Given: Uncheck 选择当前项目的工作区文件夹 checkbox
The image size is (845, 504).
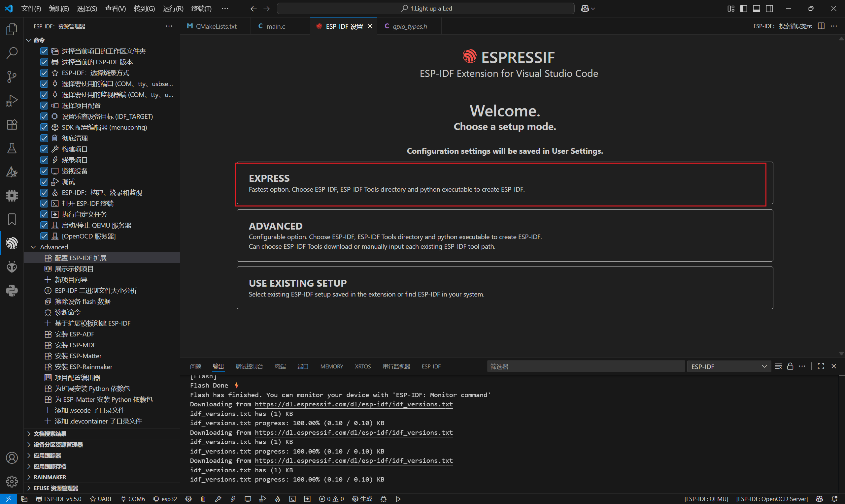Looking at the screenshot, I should point(44,51).
